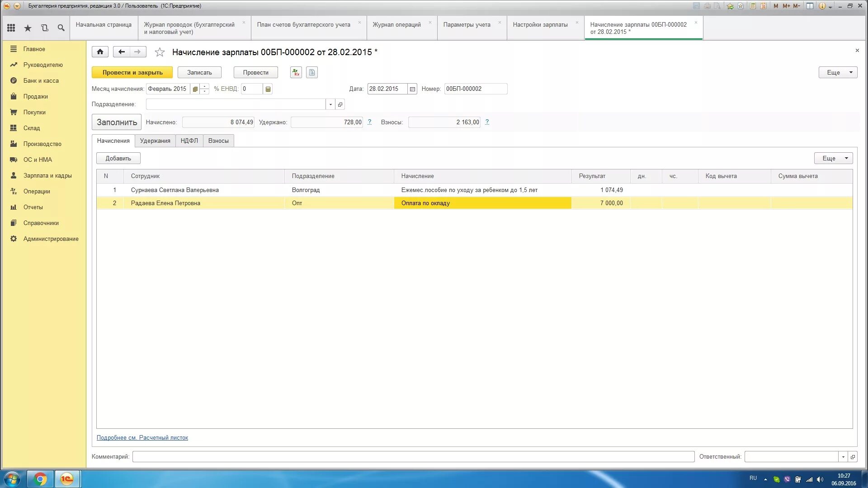Open the upper Еще dropdown menu
Screen dimensions: 868x488
pos(838,72)
